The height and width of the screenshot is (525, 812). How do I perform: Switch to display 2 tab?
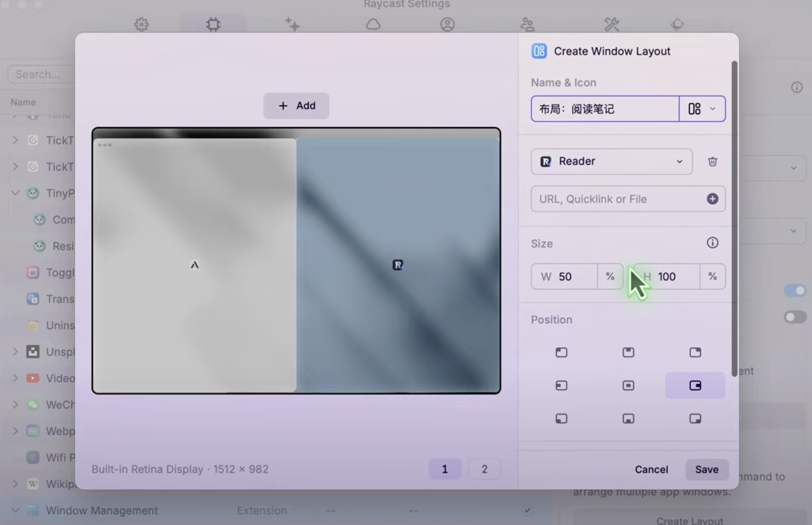(484, 469)
